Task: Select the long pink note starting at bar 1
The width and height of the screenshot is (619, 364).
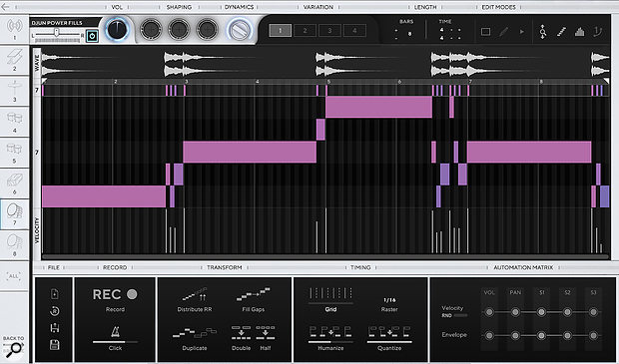Action: pyautogui.click(x=104, y=196)
